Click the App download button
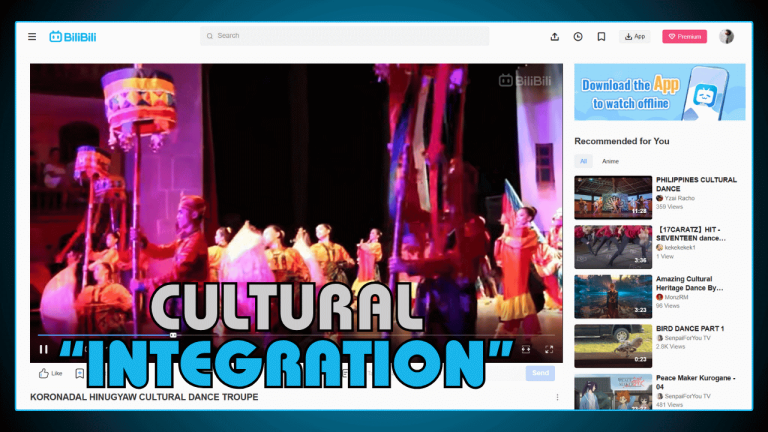The width and height of the screenshot is (768, 432). pos(634,37)
